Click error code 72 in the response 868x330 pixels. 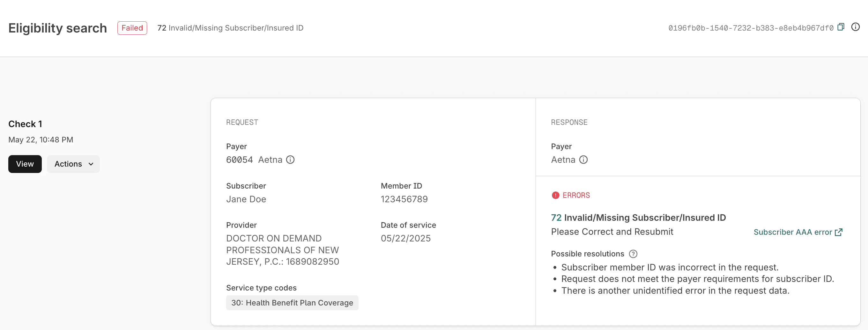point(556,217)
